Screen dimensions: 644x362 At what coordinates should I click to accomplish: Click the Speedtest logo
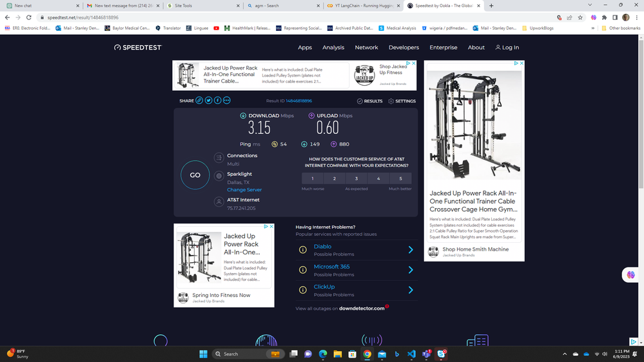[x=138, y=48]
